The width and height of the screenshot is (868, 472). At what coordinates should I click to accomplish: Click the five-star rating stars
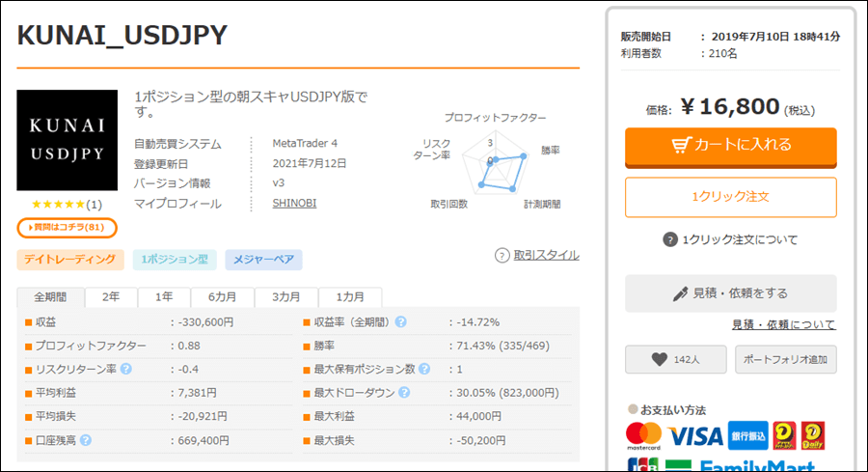58,205
